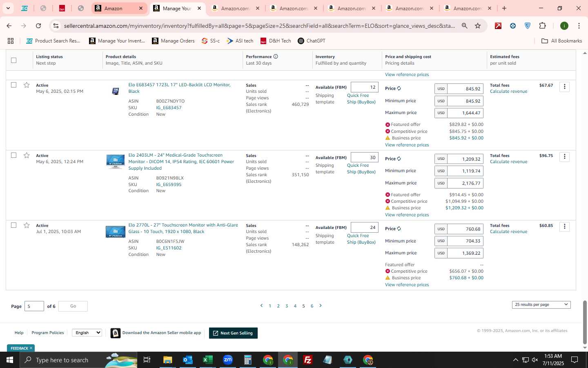This screenshot has width=588, height=368.
Task: Click the Go page button
Action: [x=73, y=306]
